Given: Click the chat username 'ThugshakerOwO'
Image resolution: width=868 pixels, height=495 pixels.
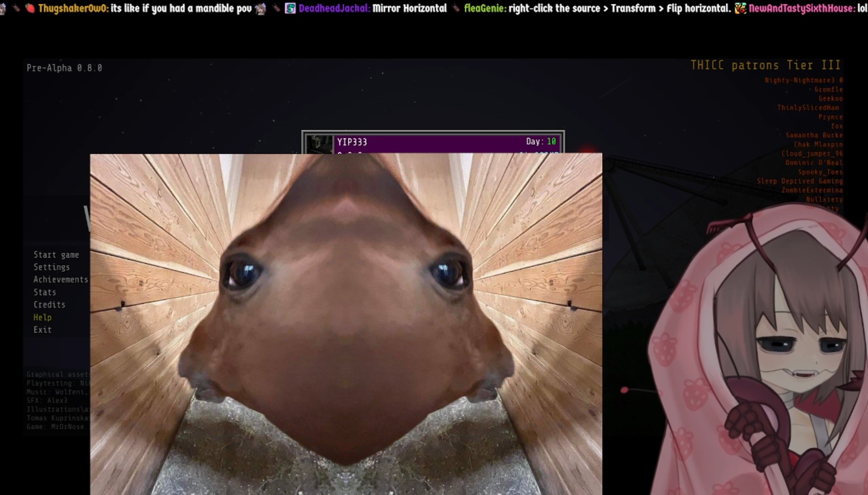Looking at the screenshot, I should point(73,8).
